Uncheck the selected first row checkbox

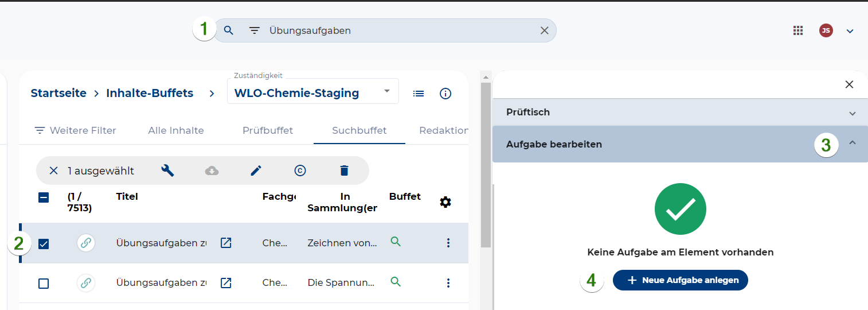(44, 243)
